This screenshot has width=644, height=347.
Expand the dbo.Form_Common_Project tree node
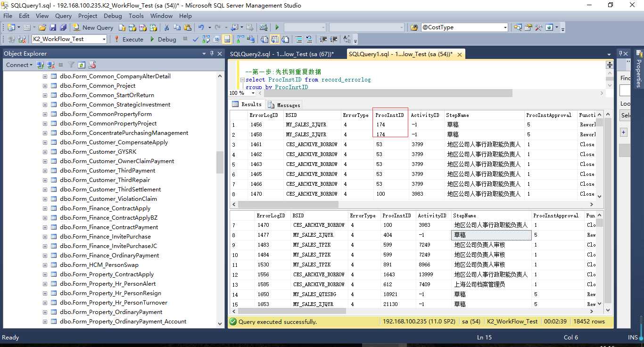pyautogui.click(x=45, y=86)
